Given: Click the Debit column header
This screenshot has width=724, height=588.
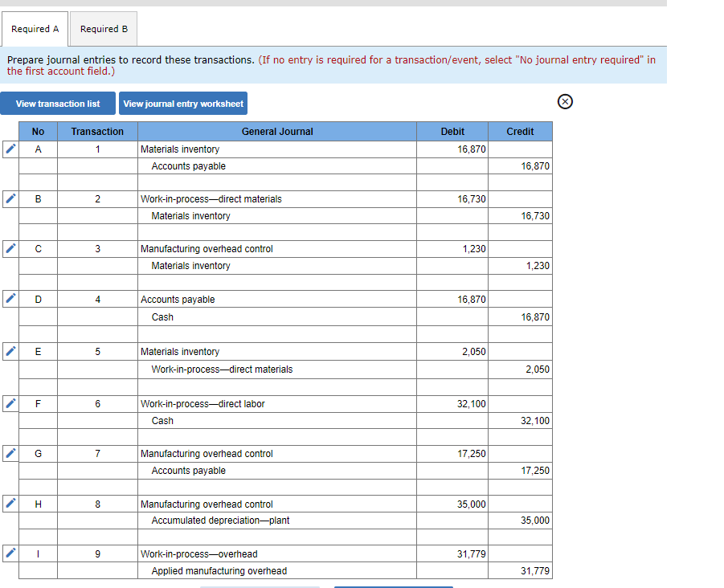Looking at the screenshot, I should tap(452, 131).
